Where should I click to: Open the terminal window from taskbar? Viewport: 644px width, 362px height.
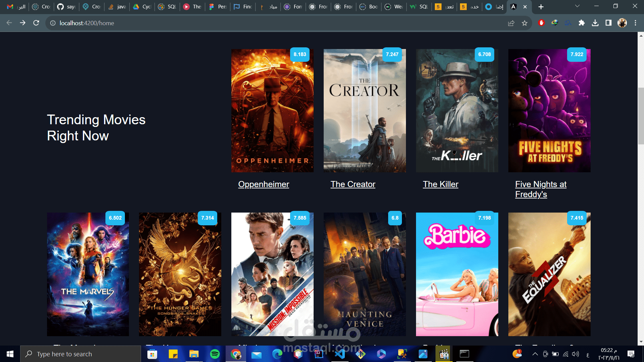tap(464, 354)
